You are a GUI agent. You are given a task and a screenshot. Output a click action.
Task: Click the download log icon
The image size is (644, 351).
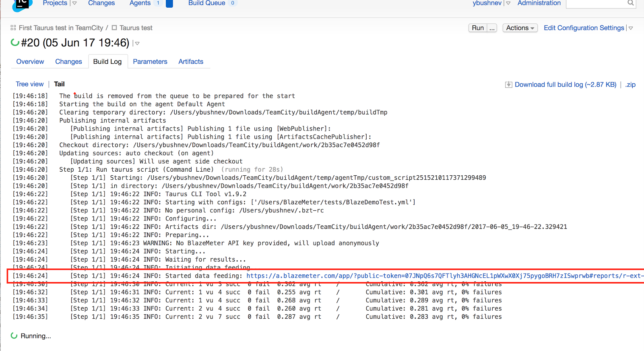point(509,85)
